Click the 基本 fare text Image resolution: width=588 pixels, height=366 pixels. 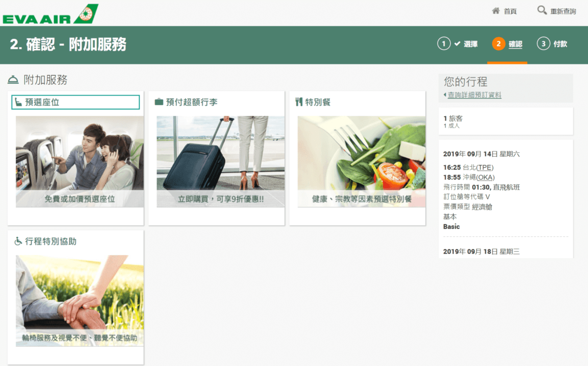coord(450,217)
